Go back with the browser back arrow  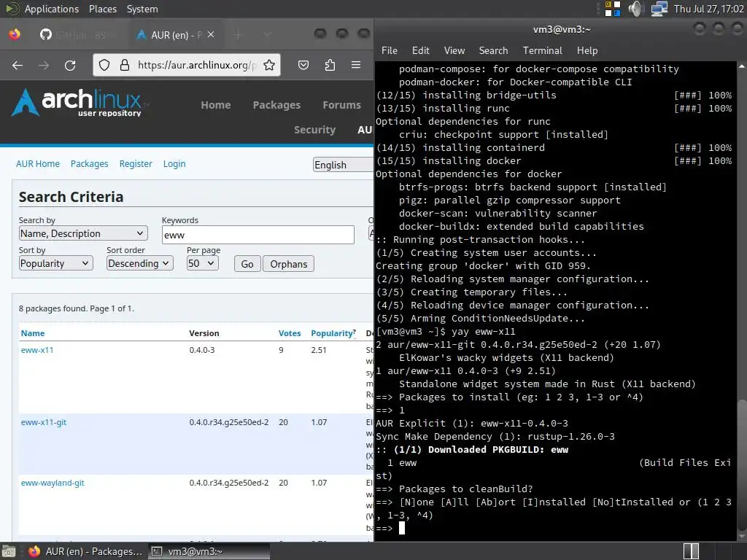pyautogui.click(x=18, y=65)
